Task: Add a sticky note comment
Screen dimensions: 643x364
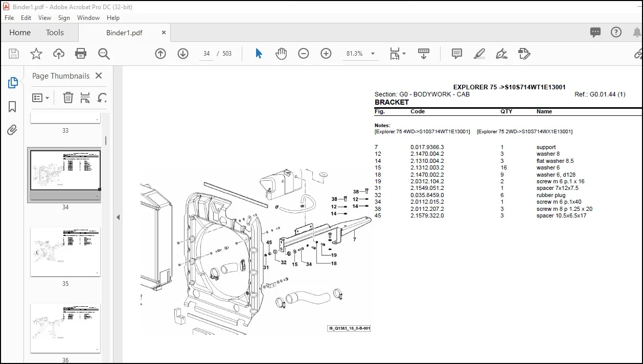Action: (x=457, y=54)
